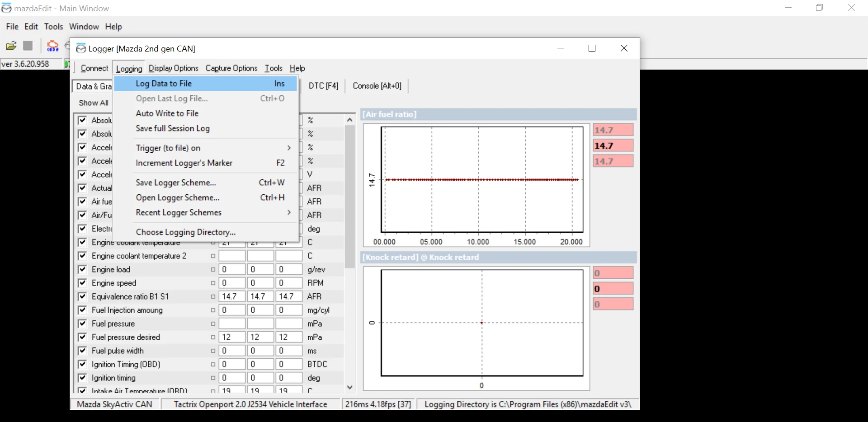868x422 pixels.
Task: Click the parameter list scrollbar thumb
Action: [349, 197]
